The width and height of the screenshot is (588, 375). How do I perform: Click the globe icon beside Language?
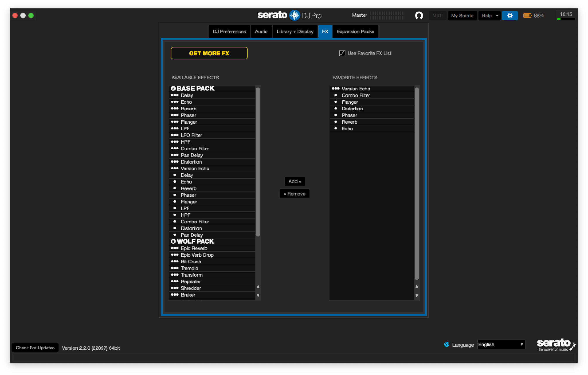click(x=446, y=344)
